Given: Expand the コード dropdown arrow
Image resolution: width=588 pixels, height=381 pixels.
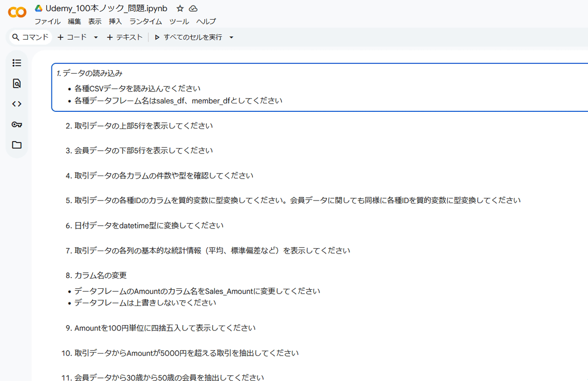Looking at the screenshot, I should 96,37.
